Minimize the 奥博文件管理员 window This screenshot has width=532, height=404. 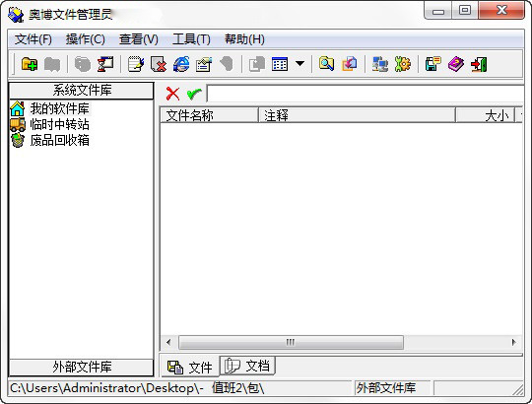(438, 11)
